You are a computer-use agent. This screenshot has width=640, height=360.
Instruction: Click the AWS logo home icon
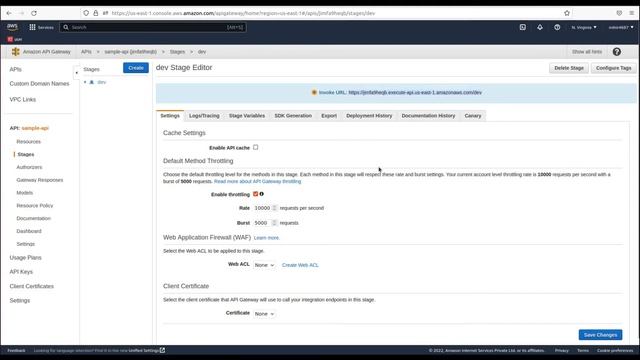[x=12, y=27]
